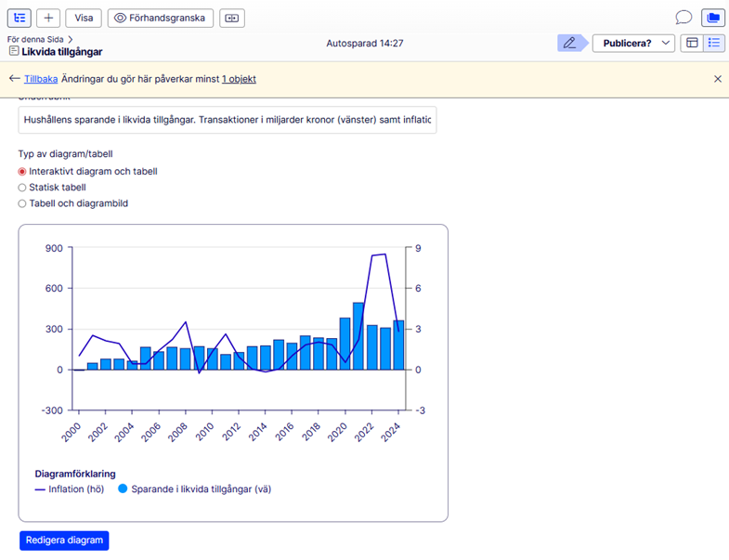Expand the För denna Sida breadcrumb chevron
This screenshot has width=729, height=560.
[x=71, y=40]
